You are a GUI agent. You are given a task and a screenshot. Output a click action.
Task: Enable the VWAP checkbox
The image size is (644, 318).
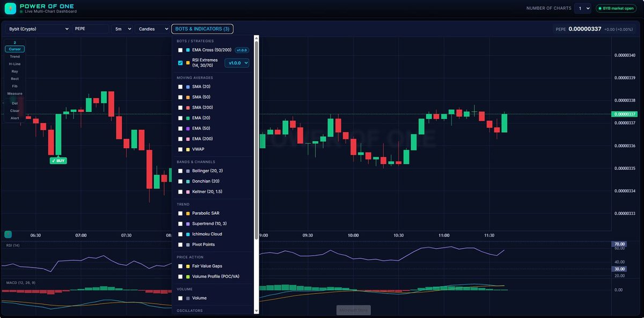180,149
